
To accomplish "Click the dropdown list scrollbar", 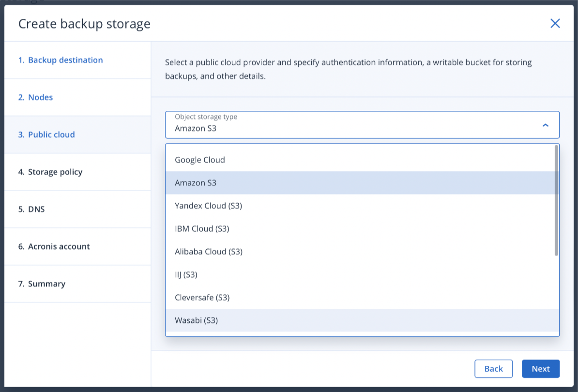I will click(556, 201).
